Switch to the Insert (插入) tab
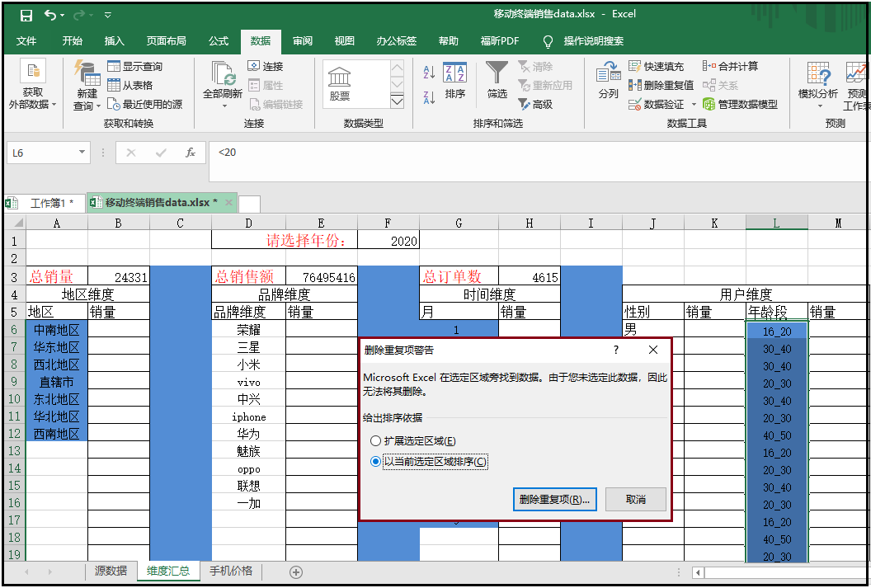Image resolution: width=871 pixels, height=588 pixels. (115, 41)
